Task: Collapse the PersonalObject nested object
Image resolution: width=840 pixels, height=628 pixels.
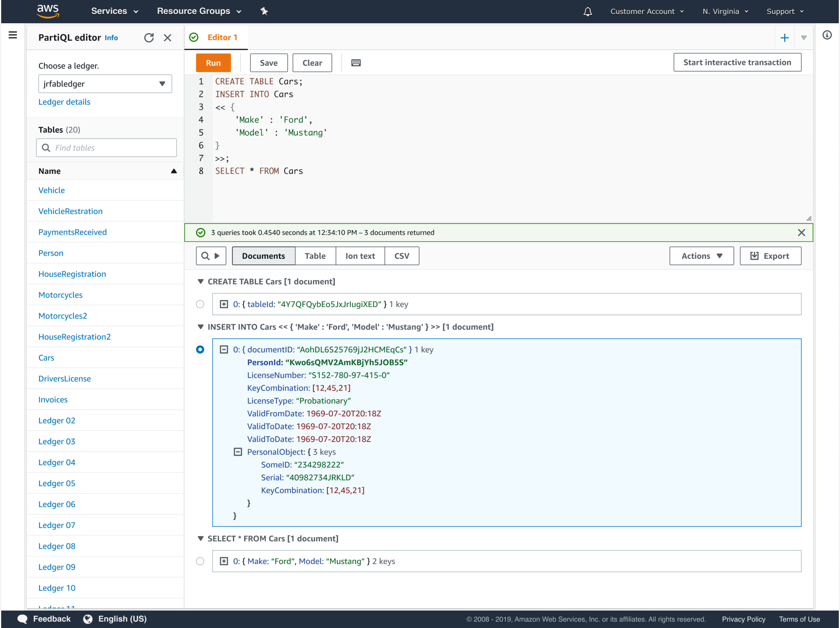Action: pos(239,452)
